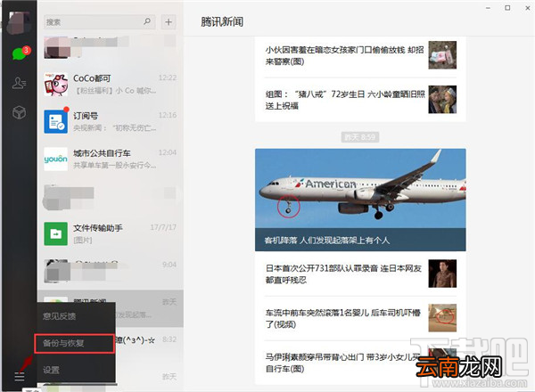Screen dimensions: 535x392
Task: Open the Contacts icon in sidebar
Action: pos(19,83)
